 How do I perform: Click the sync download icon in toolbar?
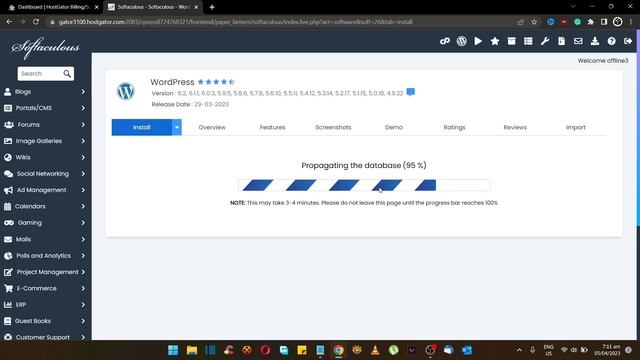click(595, 41)
